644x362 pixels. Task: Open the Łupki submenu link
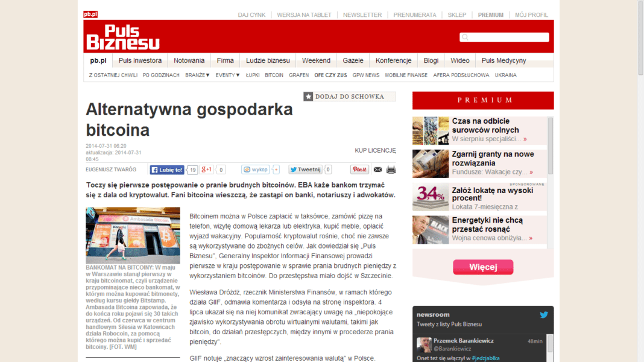(253, 75)
